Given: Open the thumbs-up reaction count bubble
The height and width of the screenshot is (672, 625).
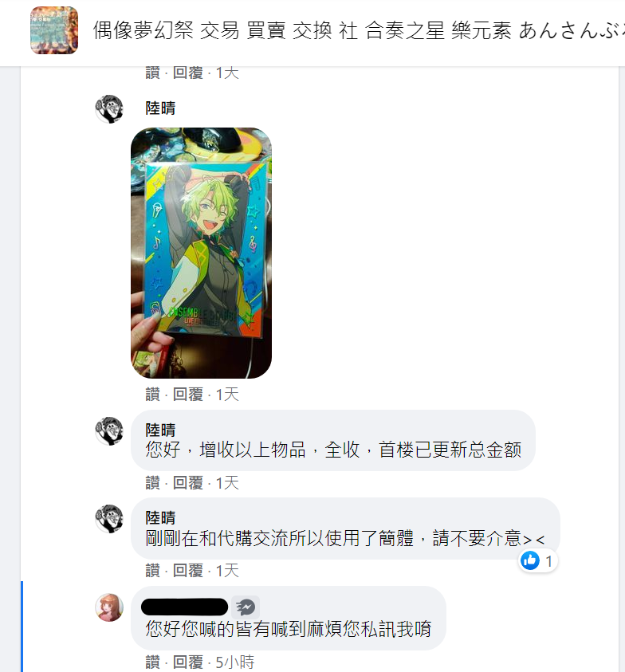Looking at the screenshot, I should (x=537, y=560).
